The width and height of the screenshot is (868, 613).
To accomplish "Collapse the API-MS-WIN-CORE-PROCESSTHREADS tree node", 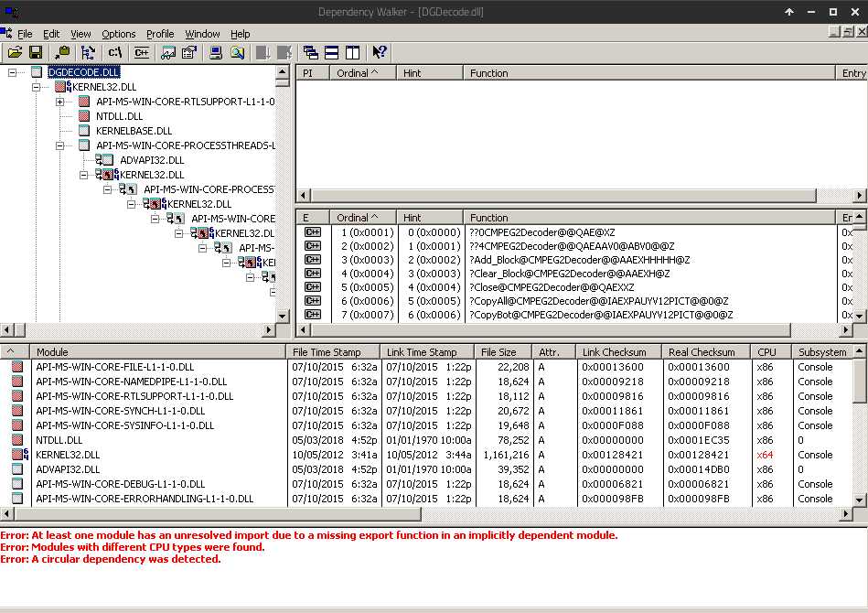I will point(60,145).
